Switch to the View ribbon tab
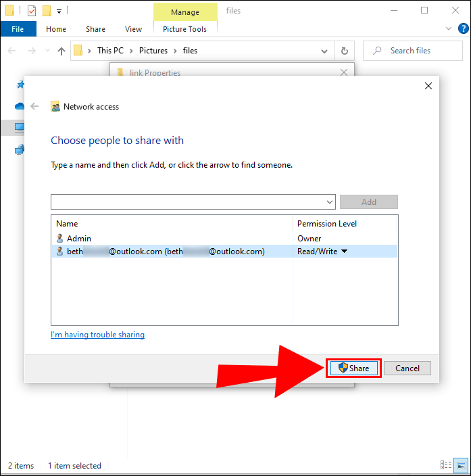 point(133,29)
